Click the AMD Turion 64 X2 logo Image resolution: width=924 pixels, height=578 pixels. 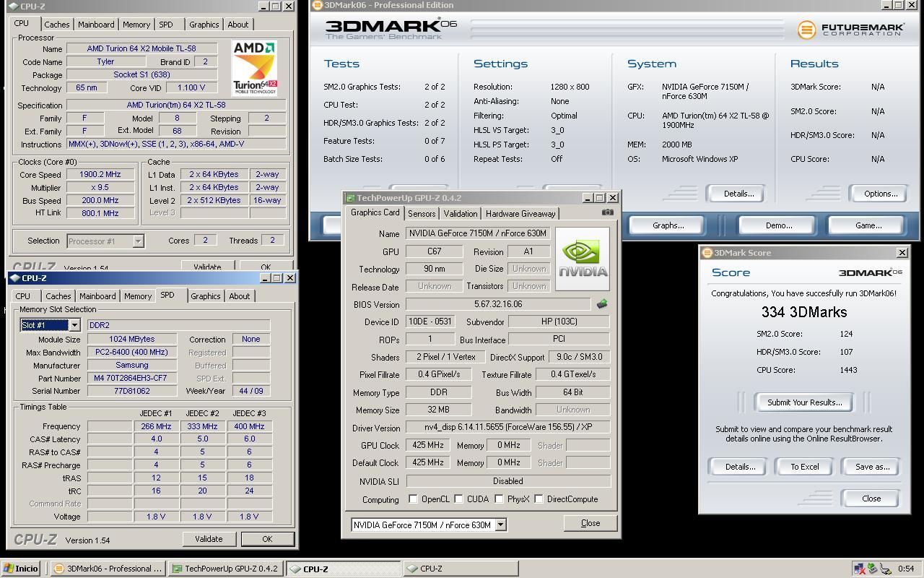[x=254, y=68]
